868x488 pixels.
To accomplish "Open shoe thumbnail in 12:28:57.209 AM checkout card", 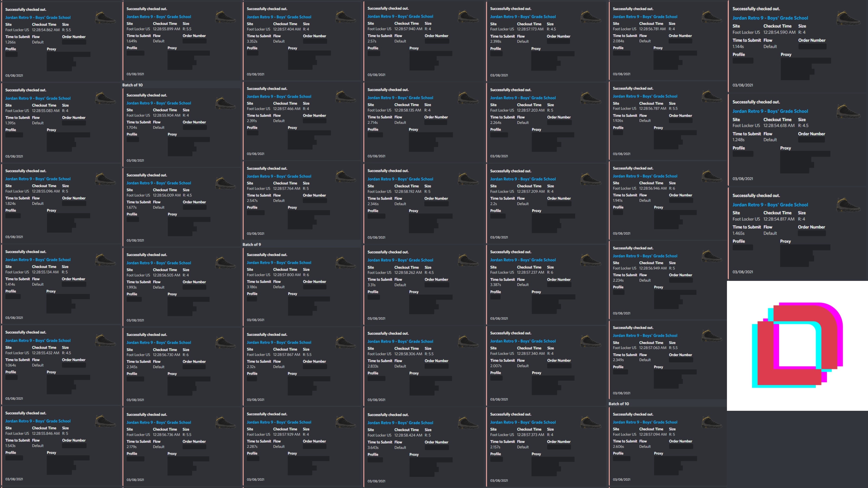I will 591,179.
